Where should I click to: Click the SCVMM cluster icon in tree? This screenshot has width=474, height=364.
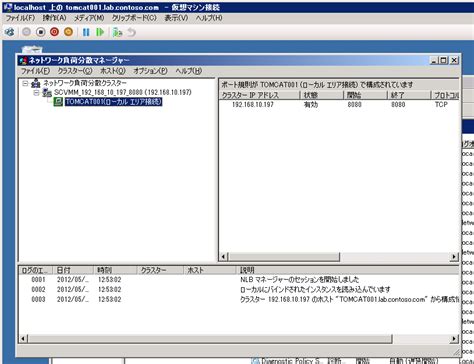pos(47,92)
